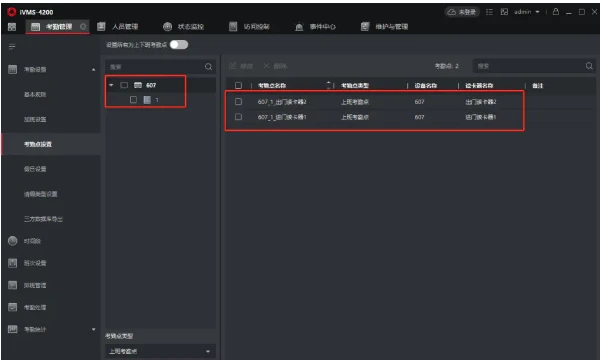Click the 状态监控 round monitor icon
This screenshot has height=360, width=600.
(x=167, y=26)
